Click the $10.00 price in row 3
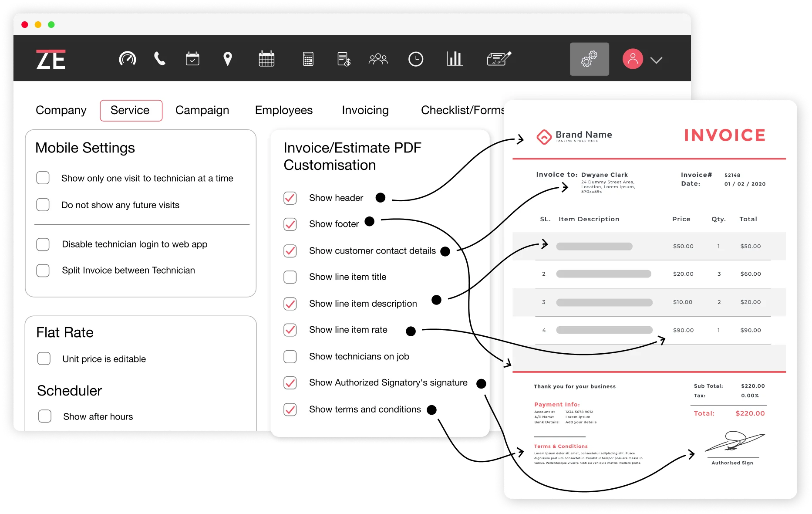812x514 pixels. point(683,302)
